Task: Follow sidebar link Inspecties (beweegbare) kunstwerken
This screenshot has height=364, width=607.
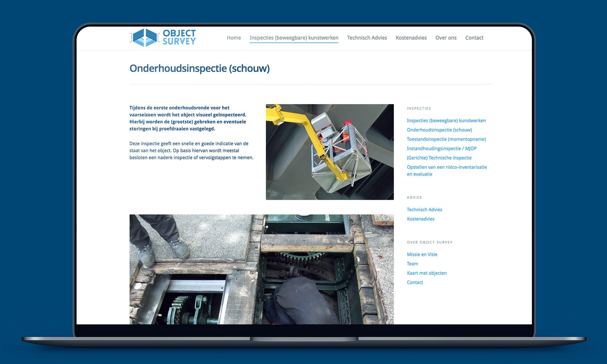Action: click(446, 121)
